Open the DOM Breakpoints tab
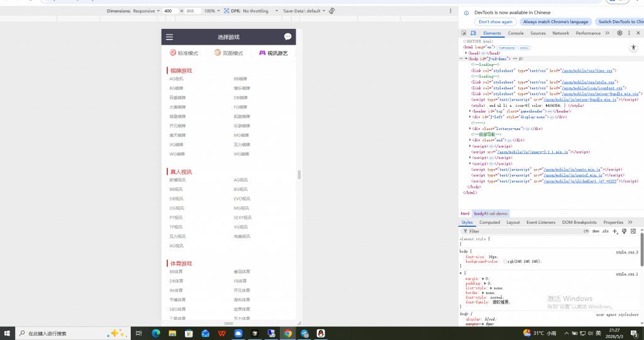This screenshot has height=340, width=644. (x=579, y=222)
